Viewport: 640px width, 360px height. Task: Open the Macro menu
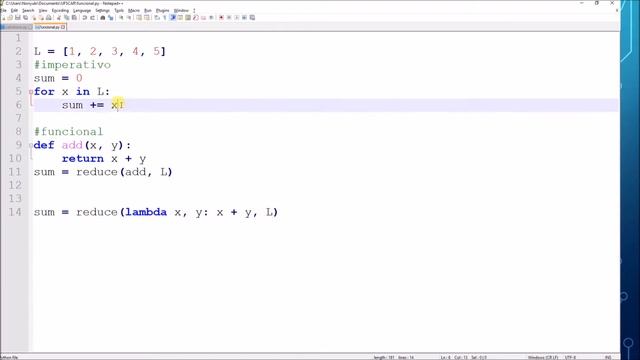tap(134, 10)
